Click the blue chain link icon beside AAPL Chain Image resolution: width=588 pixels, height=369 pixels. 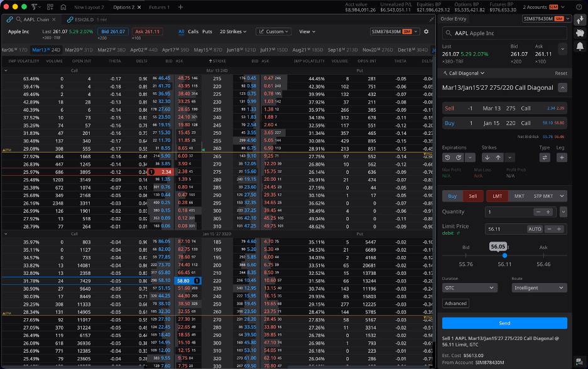pyautogui.click(x=9, y=19)
